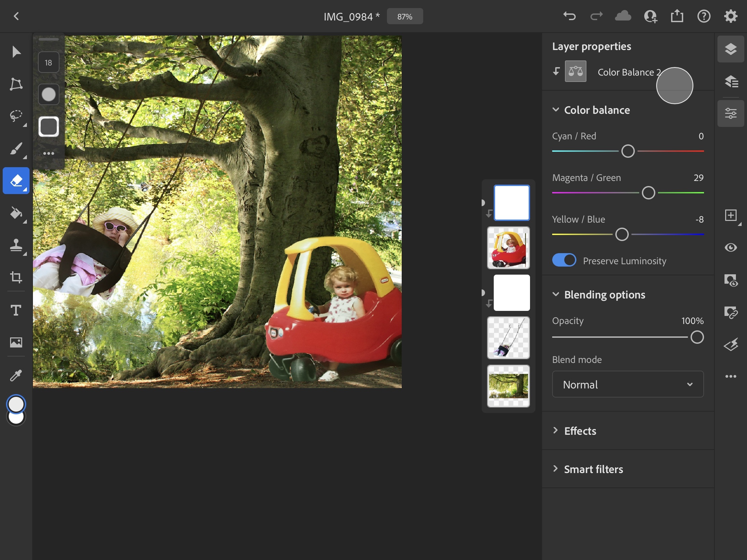Collapse the Color balance section

tap(556, 109)
